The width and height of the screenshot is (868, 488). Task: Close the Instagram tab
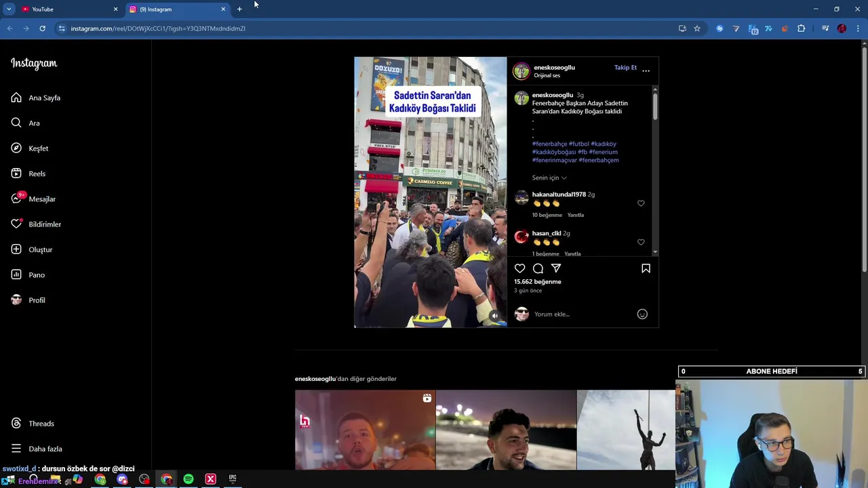(x=223, y=9)
